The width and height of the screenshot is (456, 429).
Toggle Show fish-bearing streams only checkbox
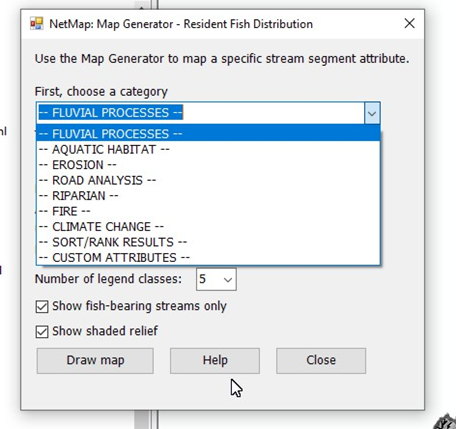(x=42, y=306)
